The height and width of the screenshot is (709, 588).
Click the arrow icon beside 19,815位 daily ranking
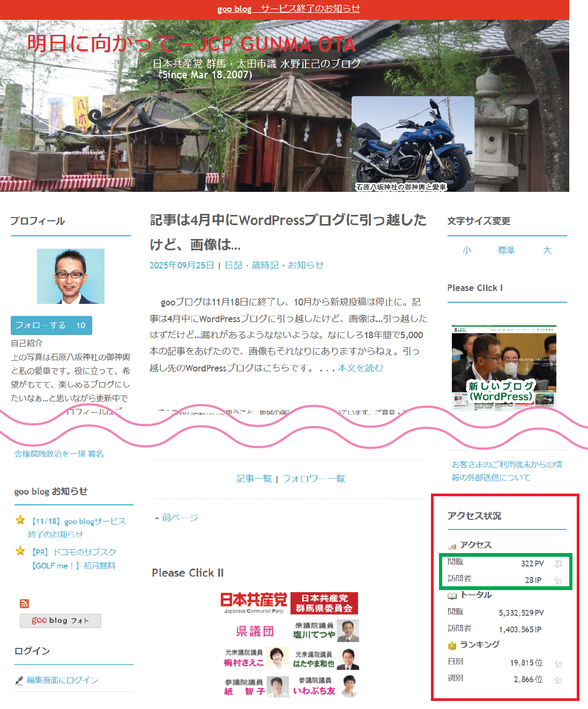tap(558, 663)
